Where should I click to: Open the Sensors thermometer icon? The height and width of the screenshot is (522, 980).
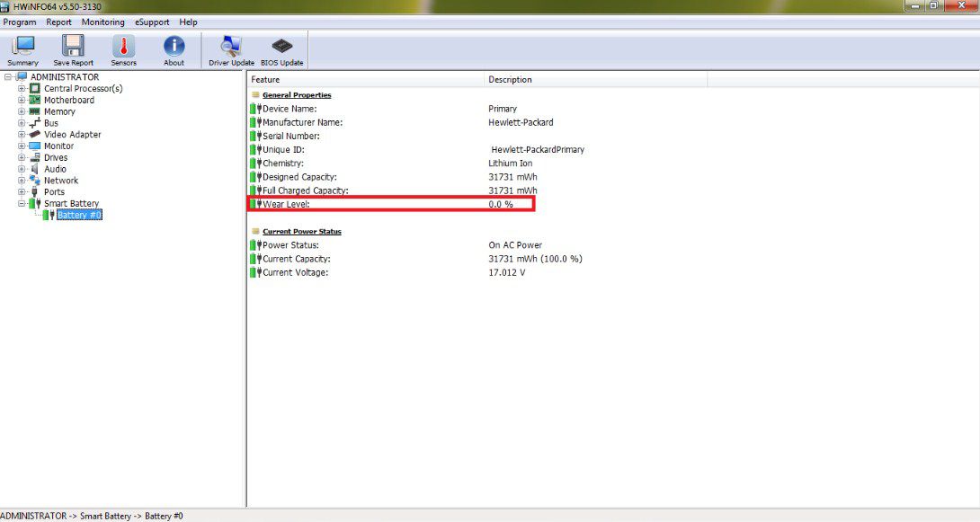point(123,49)
